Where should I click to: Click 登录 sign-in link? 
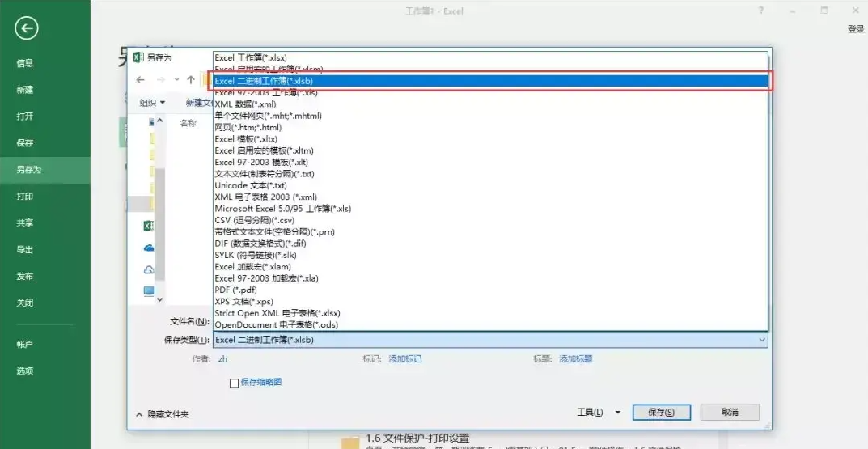[856, 29]
